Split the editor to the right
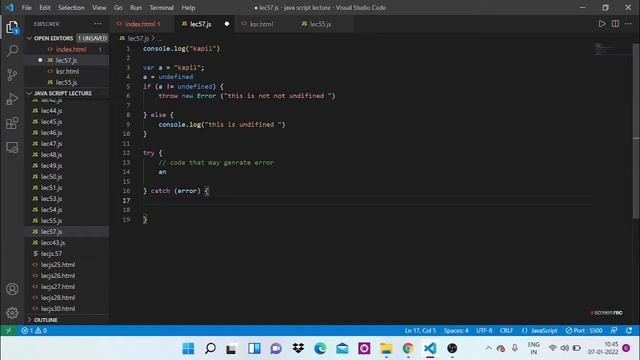Viewport: 640px width, 360px height. tap(615, 24)
